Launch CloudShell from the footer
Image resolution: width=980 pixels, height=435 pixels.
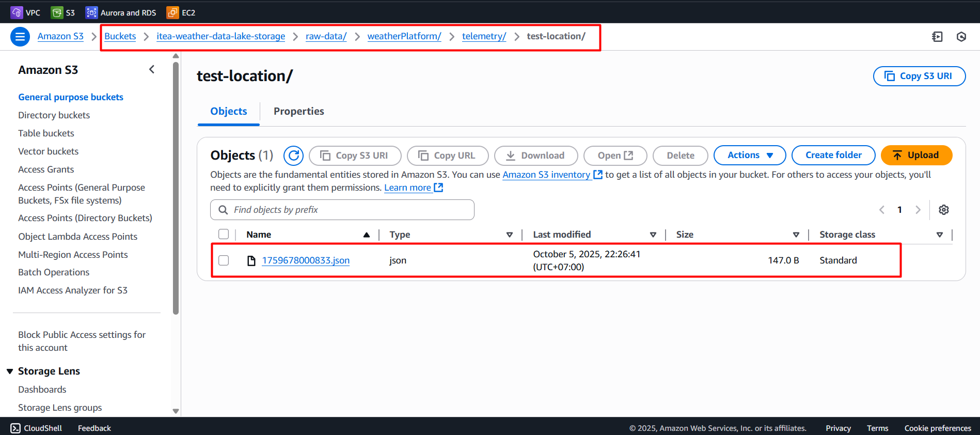36,428
